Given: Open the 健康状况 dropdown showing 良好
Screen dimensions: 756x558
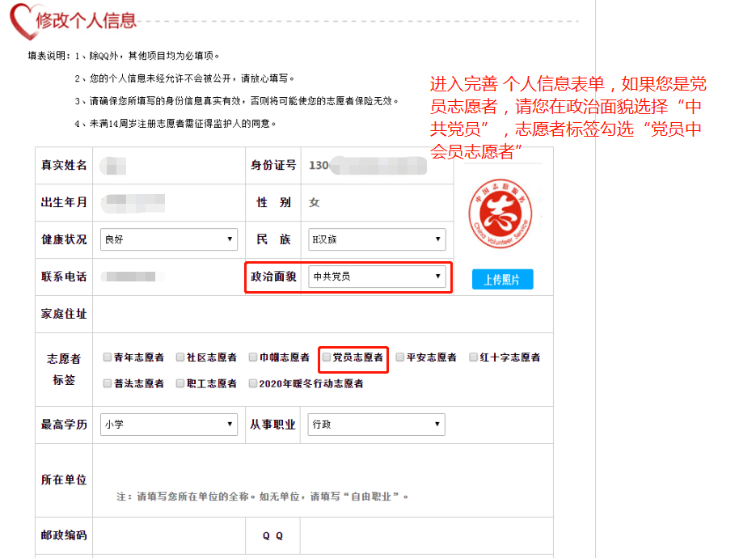Looking at the screenshot, I should click(168, 239).
